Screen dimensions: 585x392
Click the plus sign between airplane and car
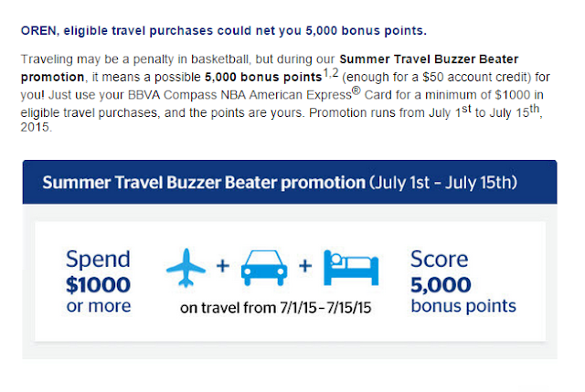223,266
